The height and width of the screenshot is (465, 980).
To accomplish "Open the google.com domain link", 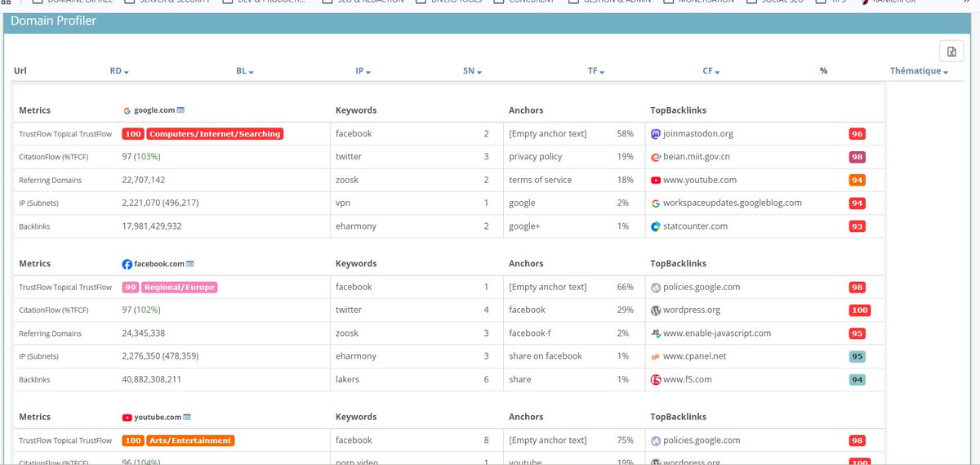I will tap(154, 110).
